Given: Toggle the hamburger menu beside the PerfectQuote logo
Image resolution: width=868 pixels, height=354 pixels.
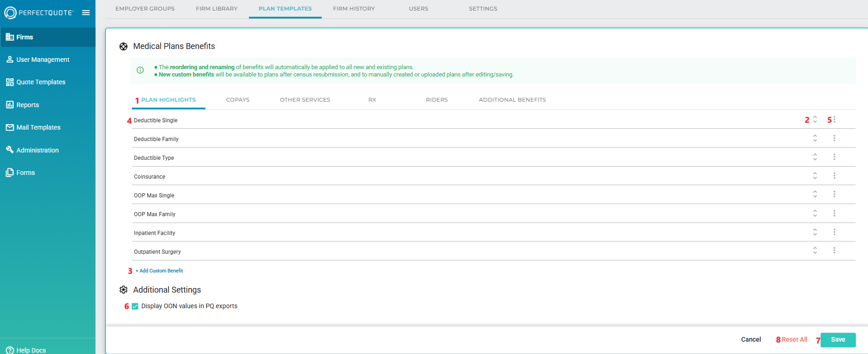Looking at the screenshot, I should click(86, 13).
